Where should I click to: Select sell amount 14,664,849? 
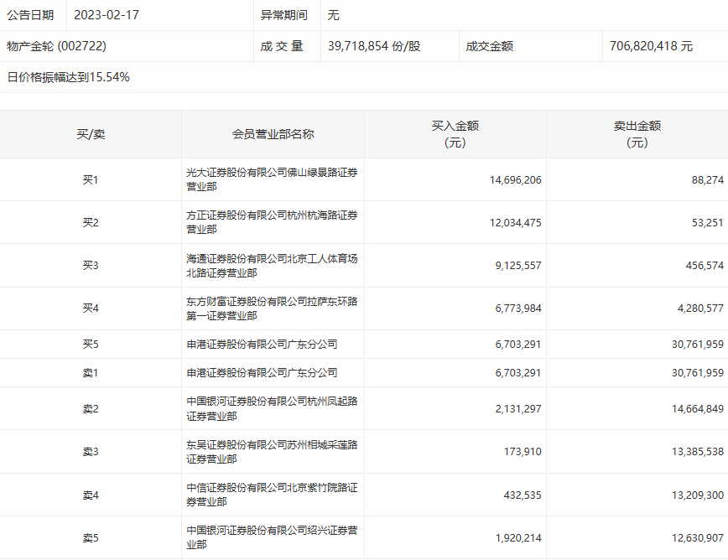(x=698, y=409)
